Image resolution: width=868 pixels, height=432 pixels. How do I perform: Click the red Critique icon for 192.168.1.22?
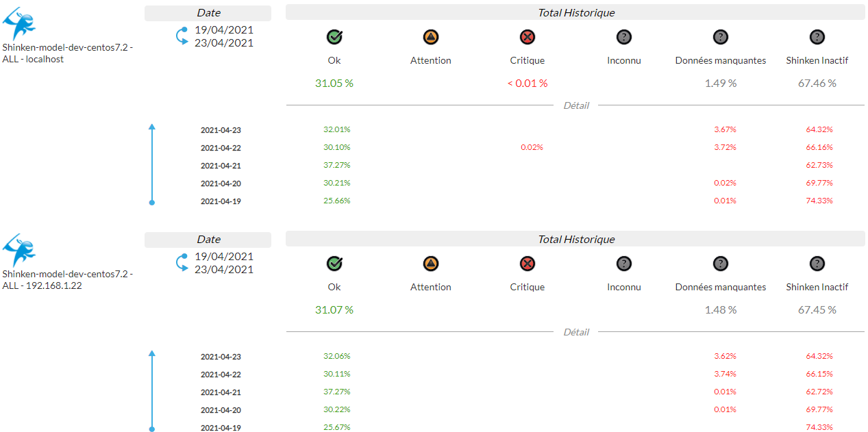[528, 264]
